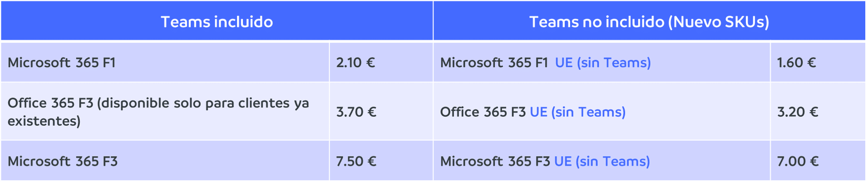This screenshot has width=868, height=182.
Task: Click the euro symbol next to 2.10
Action: tap(370, 63)
